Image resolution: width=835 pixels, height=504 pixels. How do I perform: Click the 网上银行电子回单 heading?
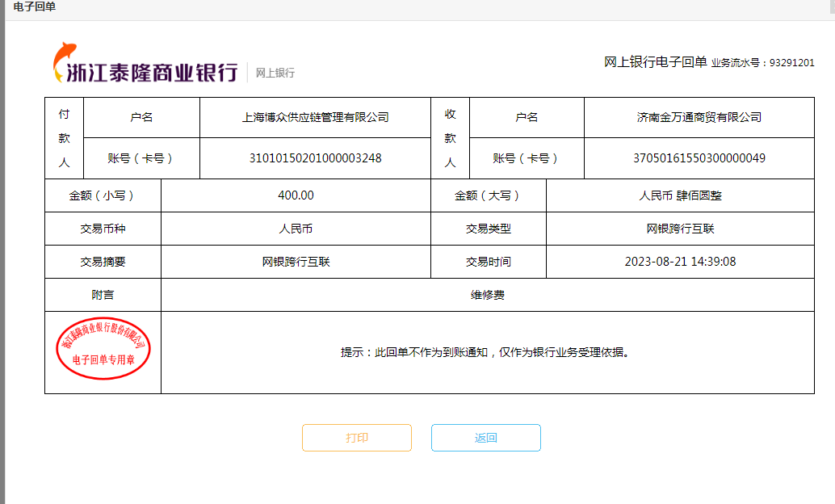coord(655,62)
